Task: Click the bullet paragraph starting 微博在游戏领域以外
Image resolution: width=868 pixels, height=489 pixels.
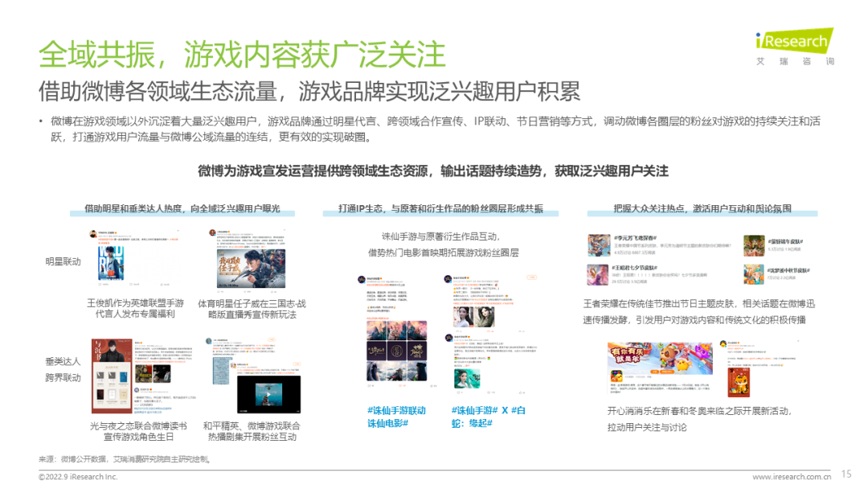Action: point(435,129)
